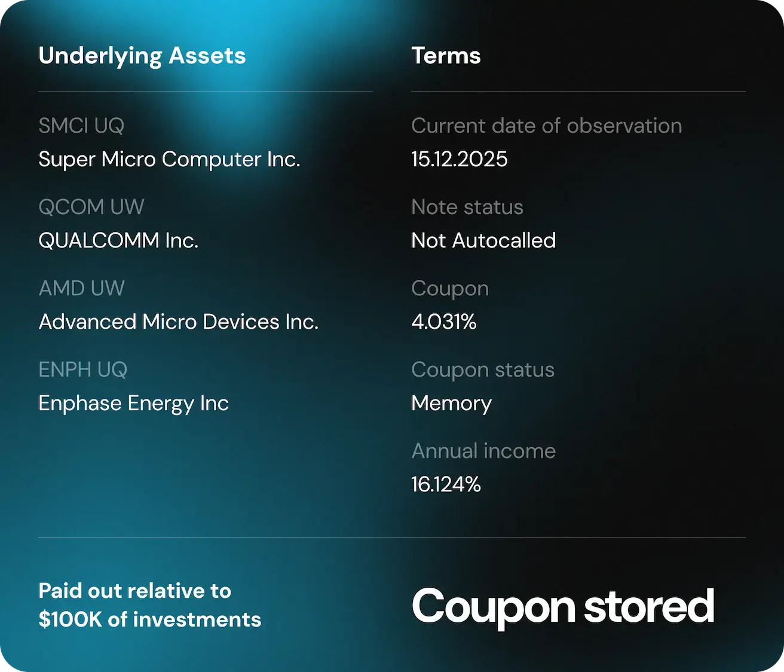The image size is (784, 672).
Task: Open Super Micro Computer Inc. asset
Action: (x=169, y=159)
